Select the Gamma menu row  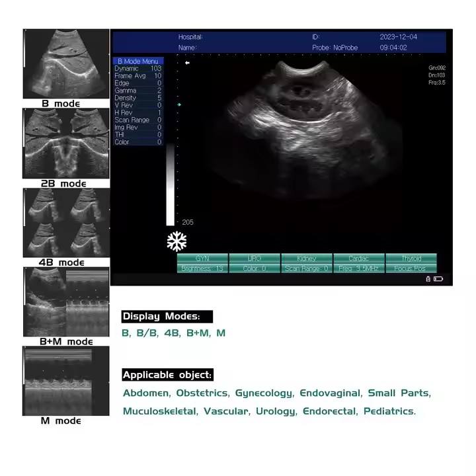138,90
